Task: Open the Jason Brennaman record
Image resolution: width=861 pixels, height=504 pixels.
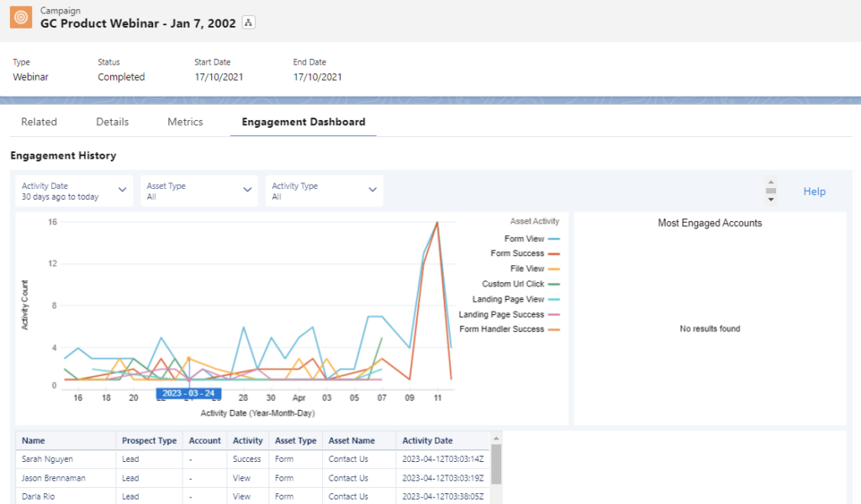Action: click(x=53, y=478)
